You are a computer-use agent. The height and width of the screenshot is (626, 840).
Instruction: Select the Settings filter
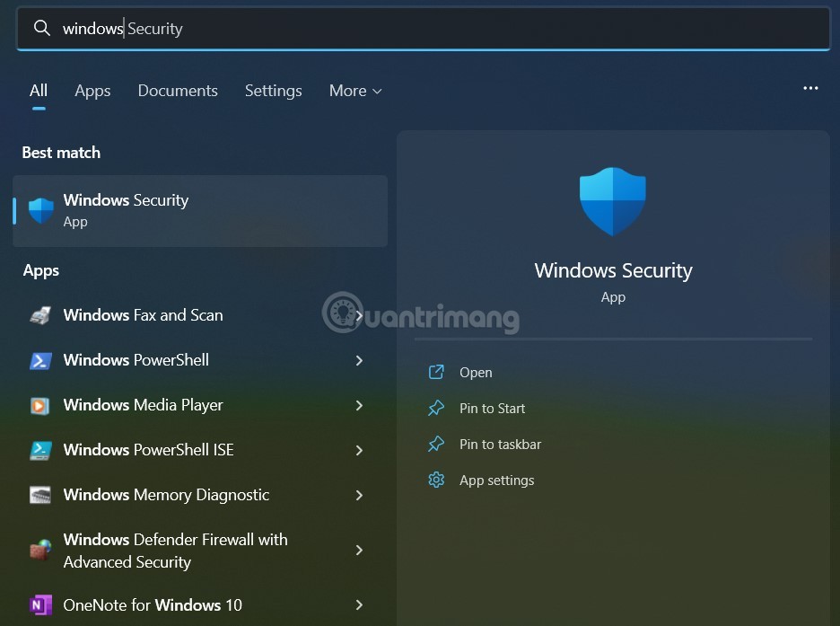273,90
